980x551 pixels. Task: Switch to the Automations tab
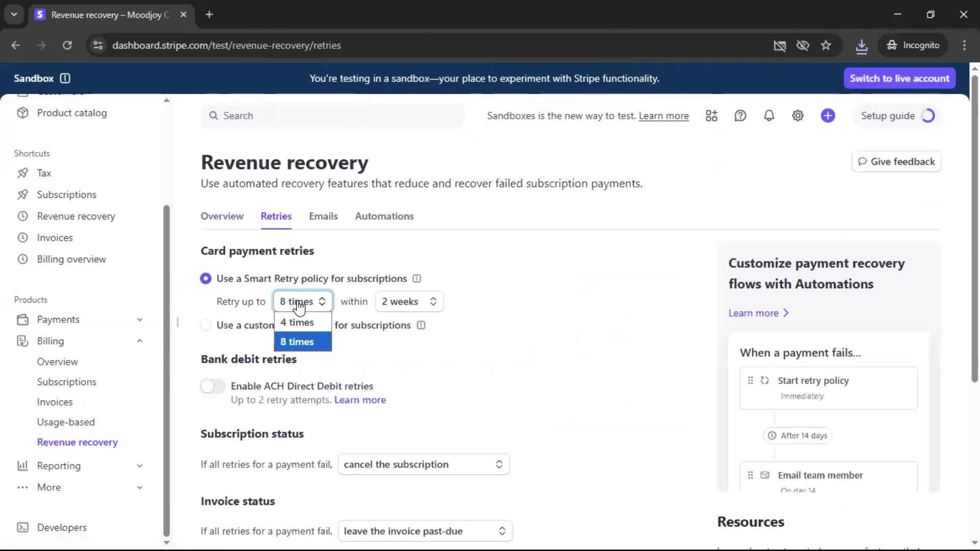(x=384, y=216)
